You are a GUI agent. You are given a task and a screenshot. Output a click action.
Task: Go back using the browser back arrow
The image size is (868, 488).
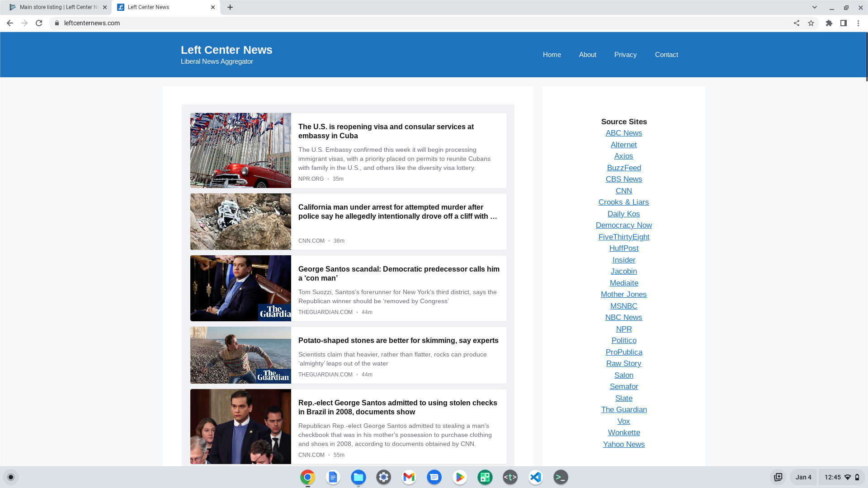9,23
